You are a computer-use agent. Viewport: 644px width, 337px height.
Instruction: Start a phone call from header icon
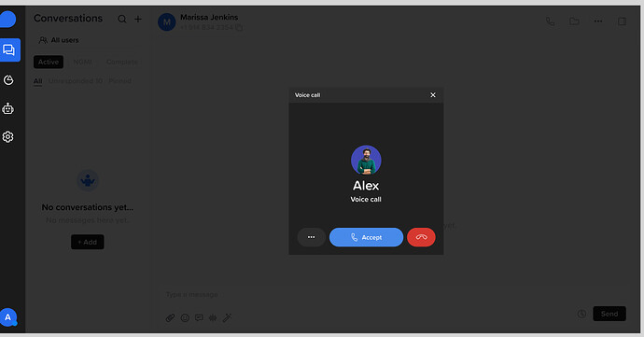(550, 21)
